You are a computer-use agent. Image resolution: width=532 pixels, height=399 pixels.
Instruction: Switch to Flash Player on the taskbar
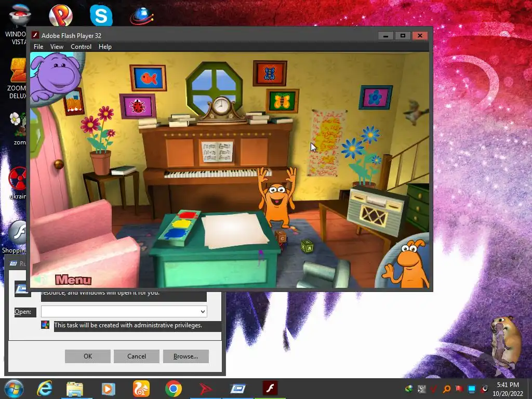270,388
